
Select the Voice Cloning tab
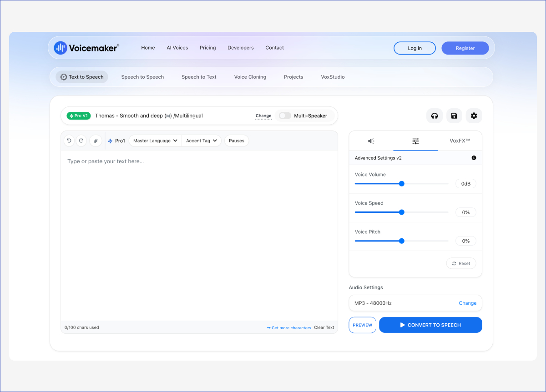pos(250,77)
